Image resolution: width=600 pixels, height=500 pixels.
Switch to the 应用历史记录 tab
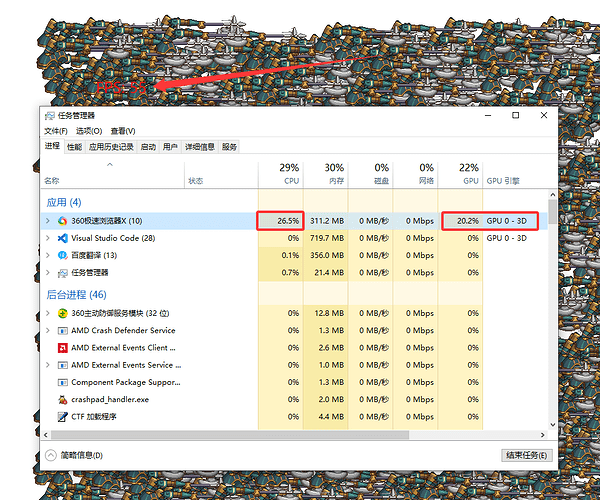tap(111, 147)
